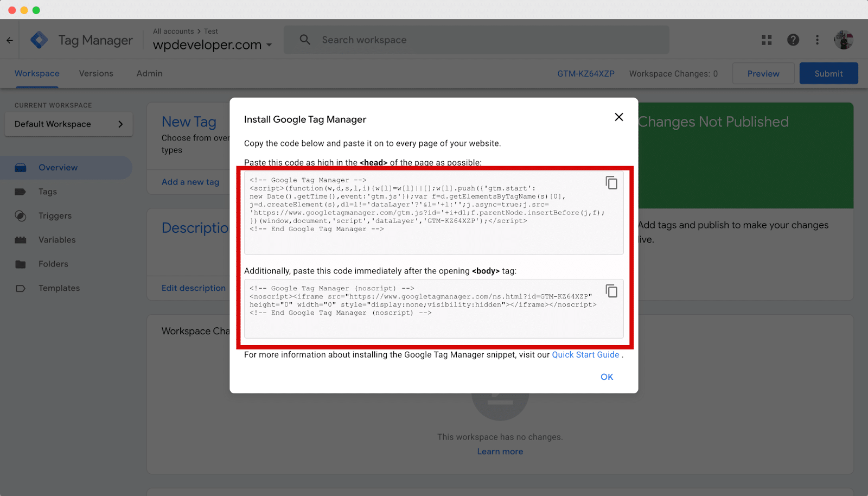
Task: Select Tags in the sidebar
Action: pos(48,192)
